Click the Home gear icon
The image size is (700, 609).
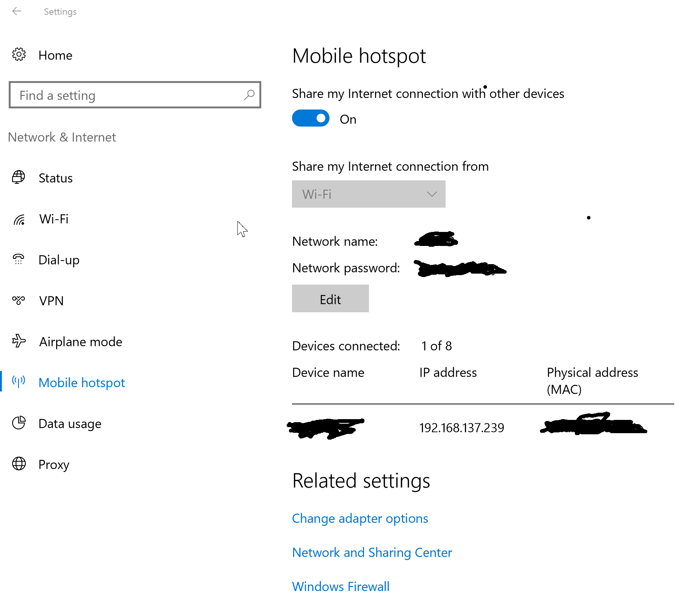[x=19, y=55]
